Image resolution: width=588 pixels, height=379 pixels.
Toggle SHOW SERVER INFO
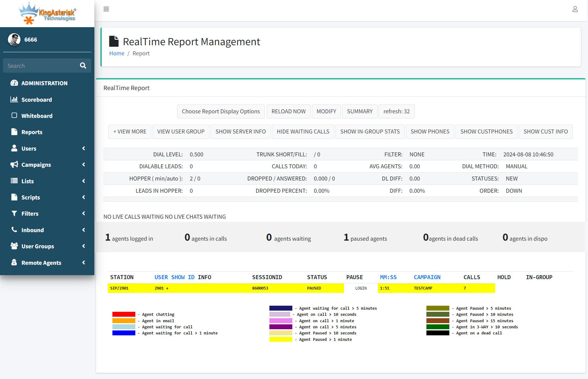tap(240, 132)
